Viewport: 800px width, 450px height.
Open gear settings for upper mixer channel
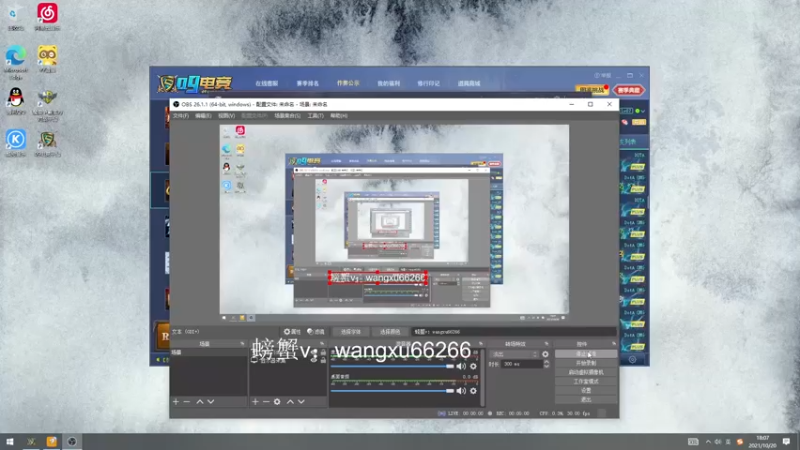tap(473, 366)
